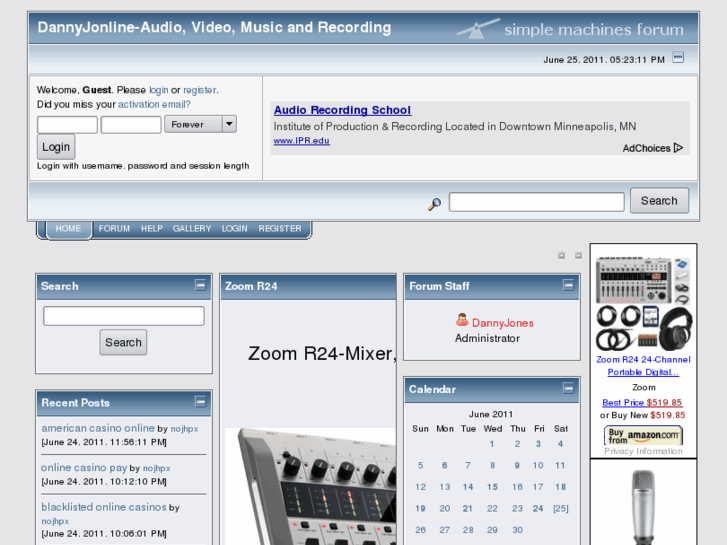
Task: Focus the Search block text field
Action: coord(124,316)
